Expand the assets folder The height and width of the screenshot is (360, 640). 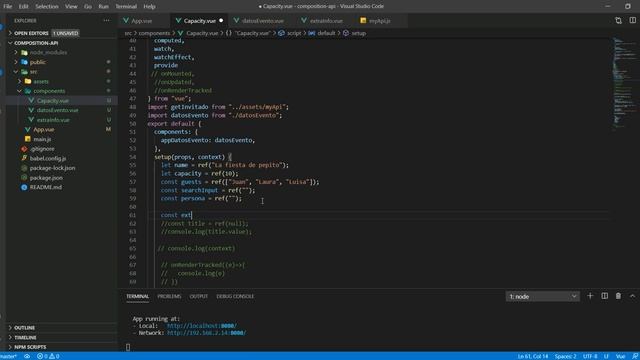pos(41,81)
